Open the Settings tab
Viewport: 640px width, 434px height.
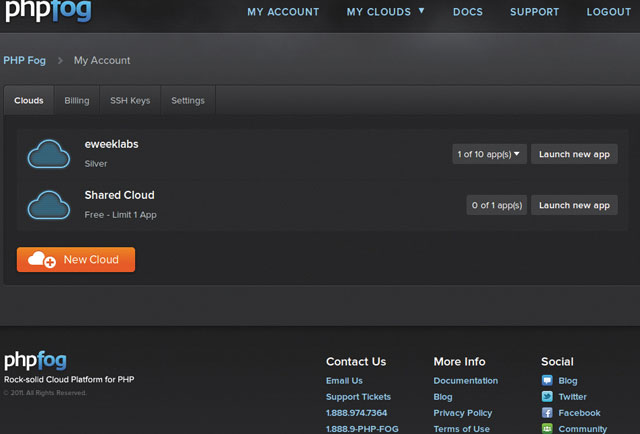[x=188, y=100]
